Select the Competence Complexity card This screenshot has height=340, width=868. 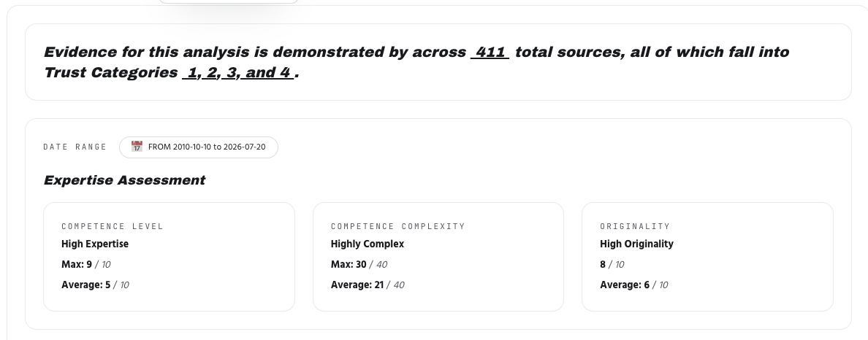pyautogui.click(x=438, y=257)
